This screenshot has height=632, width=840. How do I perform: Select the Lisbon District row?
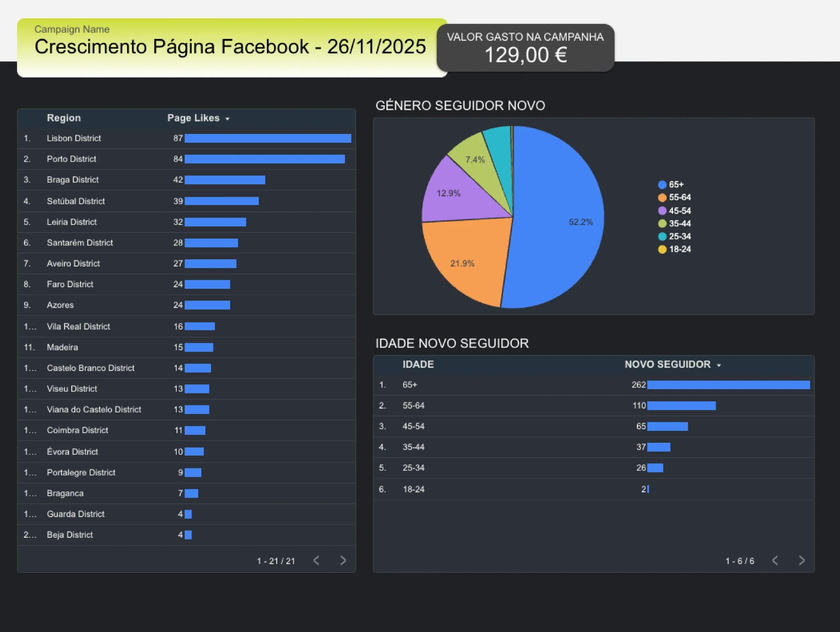(x=74, y=138)
